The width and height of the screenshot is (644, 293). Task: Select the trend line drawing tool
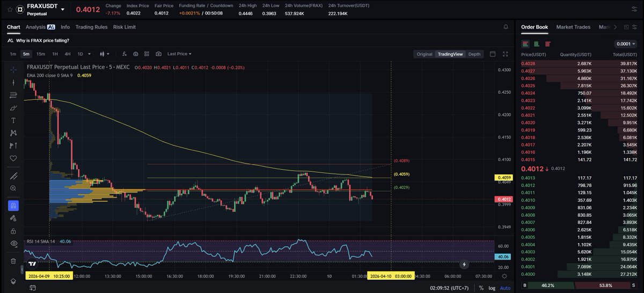13,82
